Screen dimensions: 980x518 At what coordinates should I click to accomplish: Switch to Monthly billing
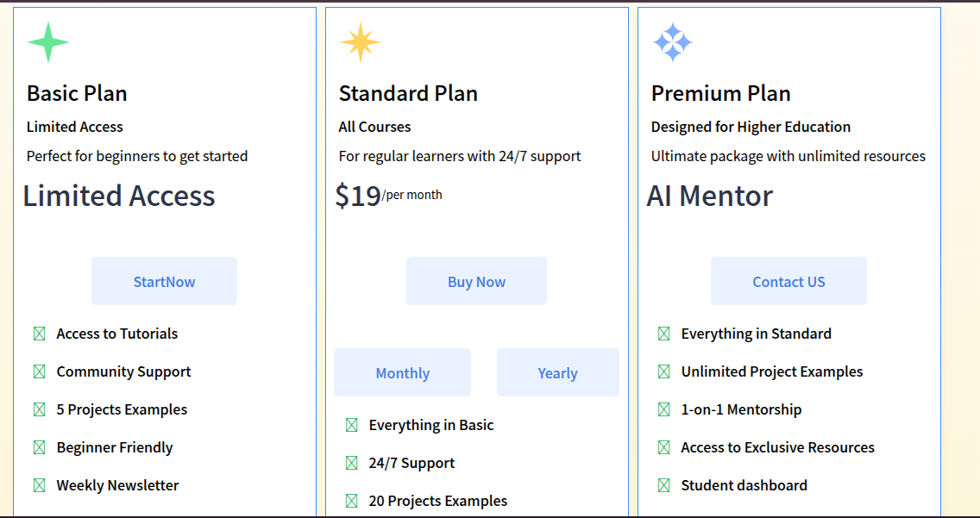point(402,372)
